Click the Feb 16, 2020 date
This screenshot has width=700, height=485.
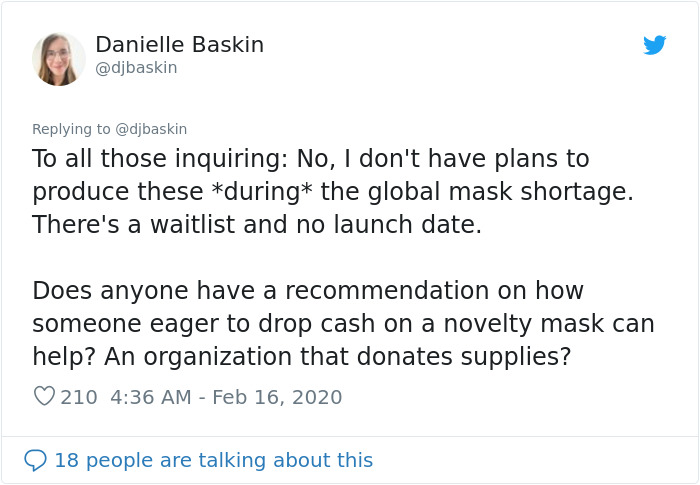[x=277, y=397]
